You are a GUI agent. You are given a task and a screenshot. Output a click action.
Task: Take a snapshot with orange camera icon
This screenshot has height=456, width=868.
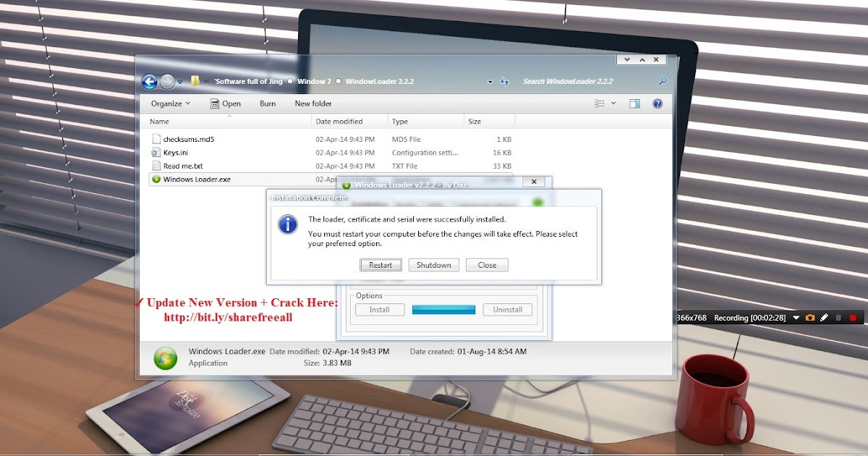[810, 318]
